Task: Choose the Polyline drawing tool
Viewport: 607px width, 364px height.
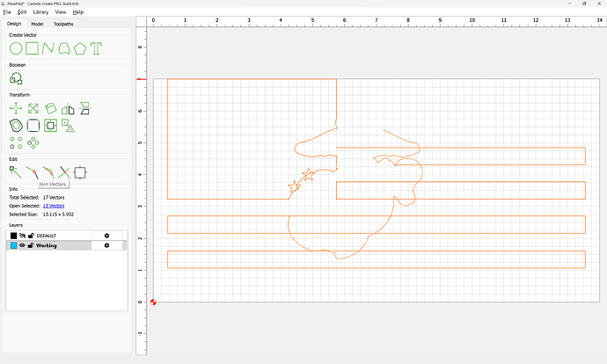Action: click(48, 48)
